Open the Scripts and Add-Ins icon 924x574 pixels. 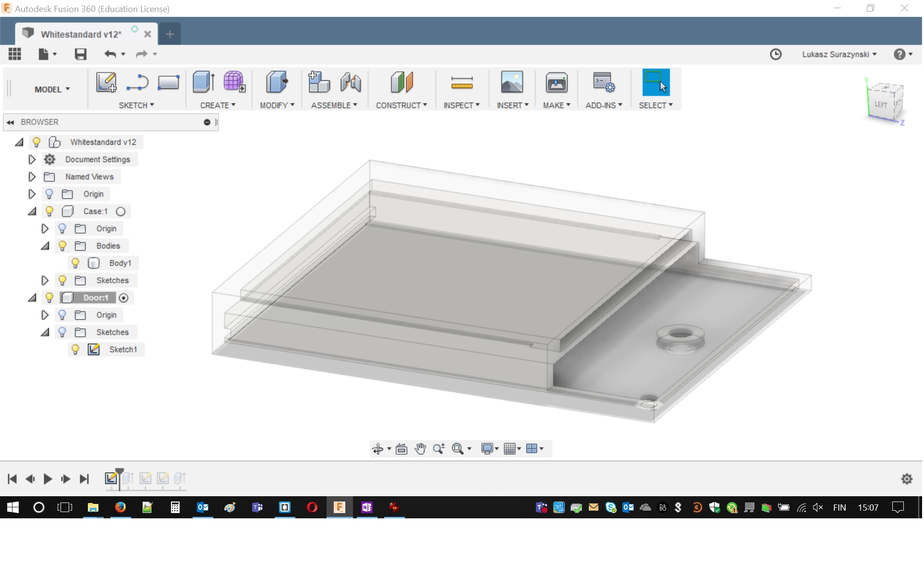[604, 83]
